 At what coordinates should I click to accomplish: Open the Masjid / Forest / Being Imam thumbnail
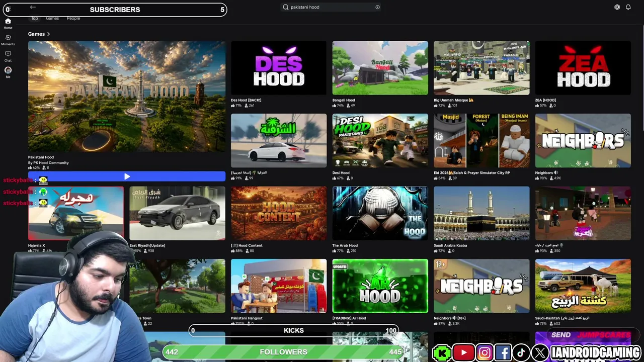pyautogui.click(x=481, y=141)
